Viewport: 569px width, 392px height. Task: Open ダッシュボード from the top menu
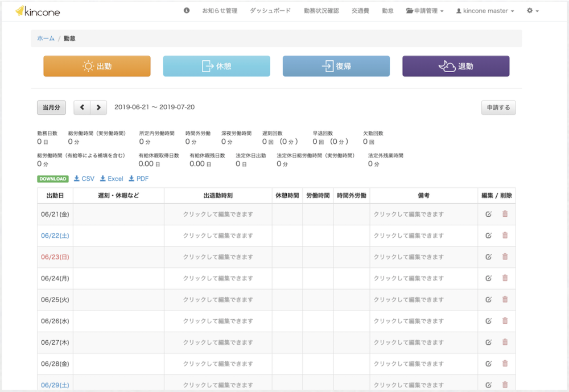(270, 10)
